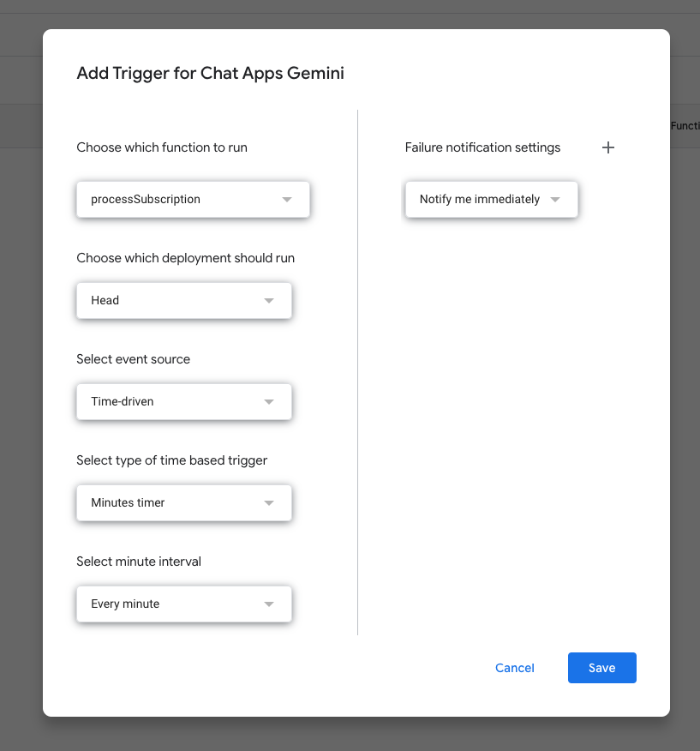The width and height of the screenshot is (700, 751).
Task: Open the Notify me immediately dropdown
Action: pos(490,200)
